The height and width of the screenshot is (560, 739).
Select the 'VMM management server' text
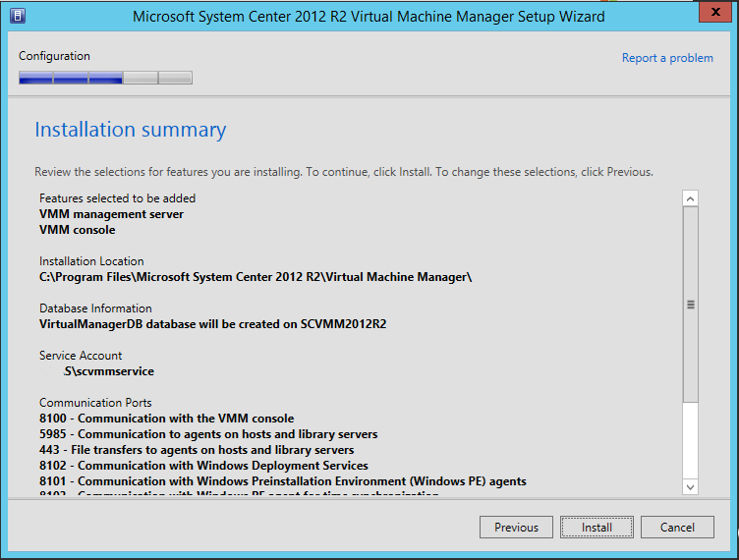111,214
